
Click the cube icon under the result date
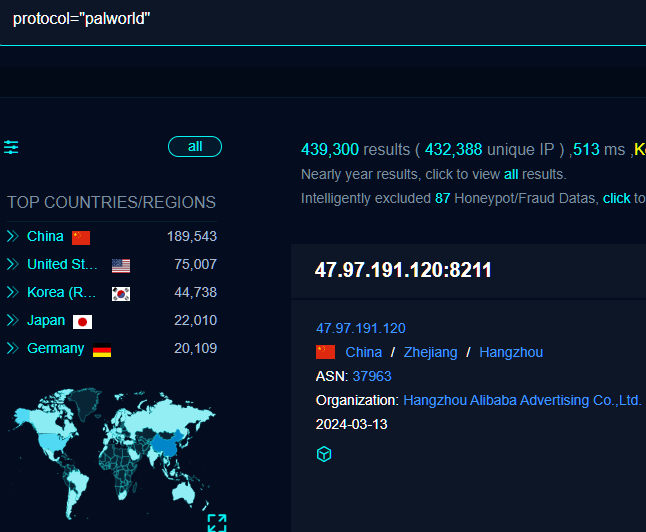[x=324, y=454]
